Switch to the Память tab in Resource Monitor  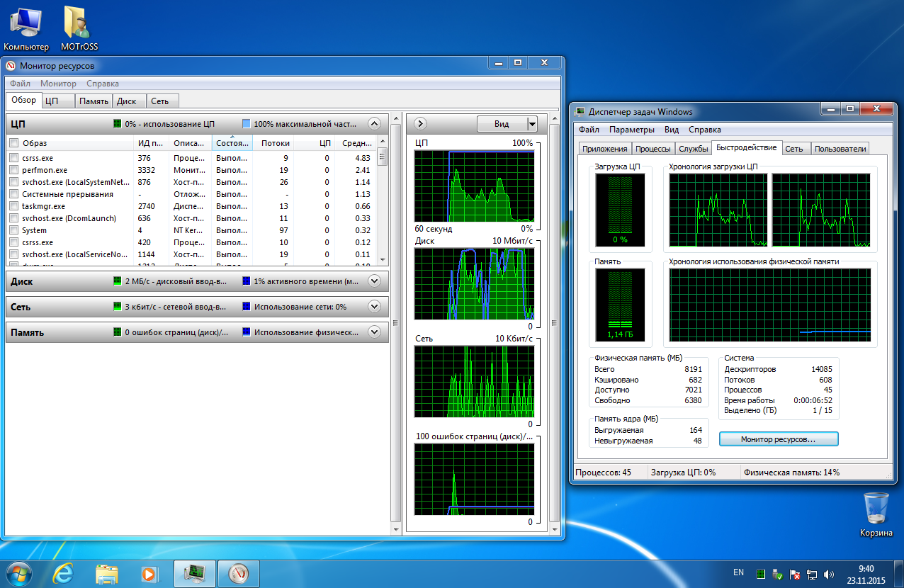94,101
